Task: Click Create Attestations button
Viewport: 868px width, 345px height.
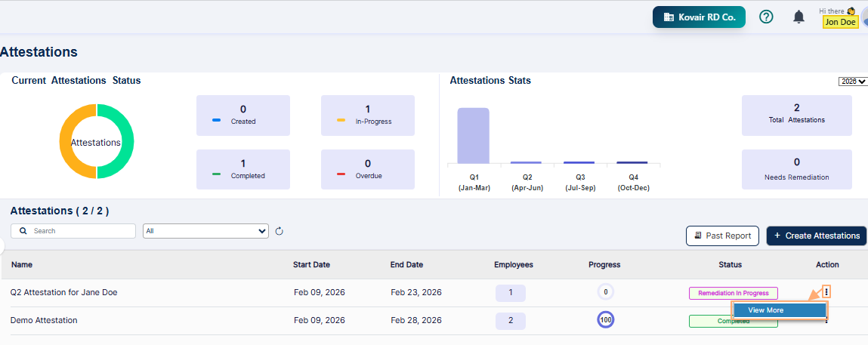Action: [x=816, y=236]
